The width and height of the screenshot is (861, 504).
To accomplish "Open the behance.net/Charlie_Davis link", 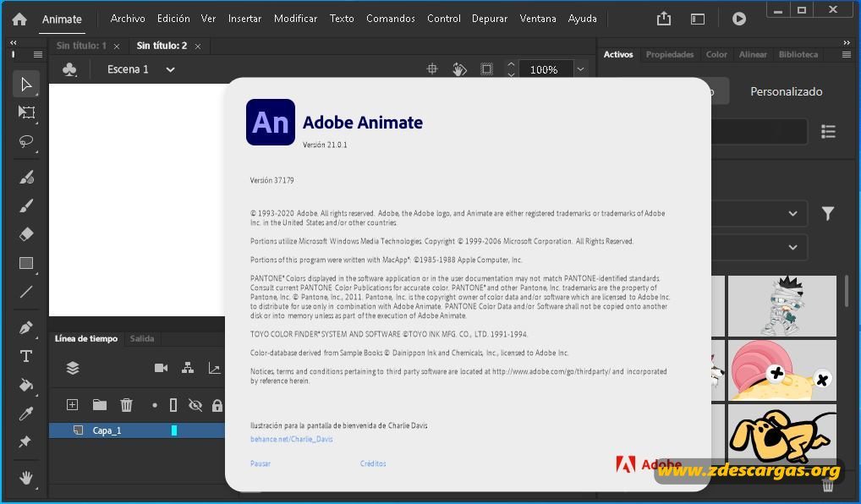I will (x=292, y=439).
